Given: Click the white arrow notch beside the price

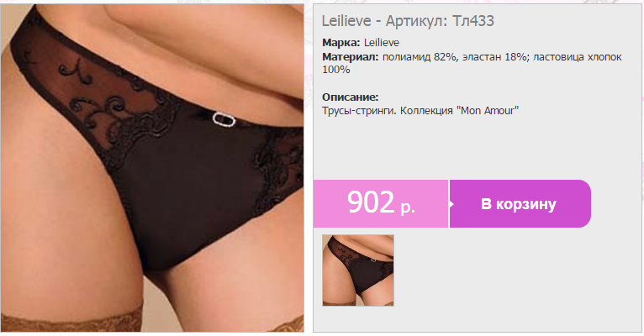Looking at the screenshot, I should [451, 203].
